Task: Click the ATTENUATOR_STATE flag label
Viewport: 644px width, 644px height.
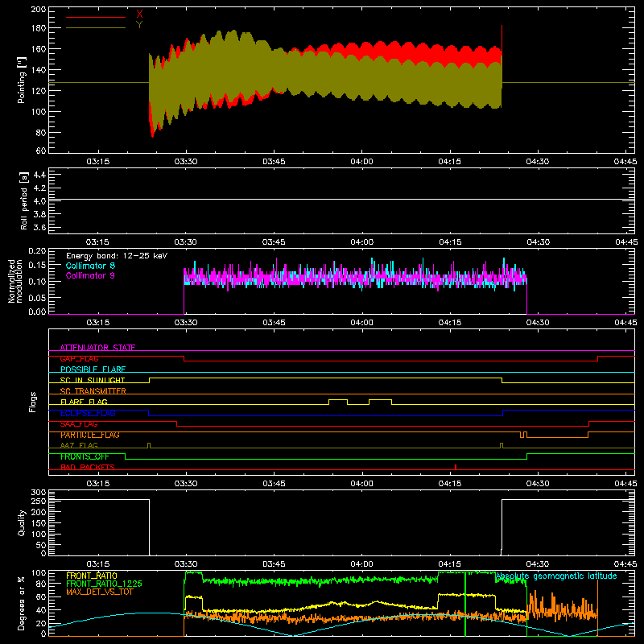Action: click(97, 348)
